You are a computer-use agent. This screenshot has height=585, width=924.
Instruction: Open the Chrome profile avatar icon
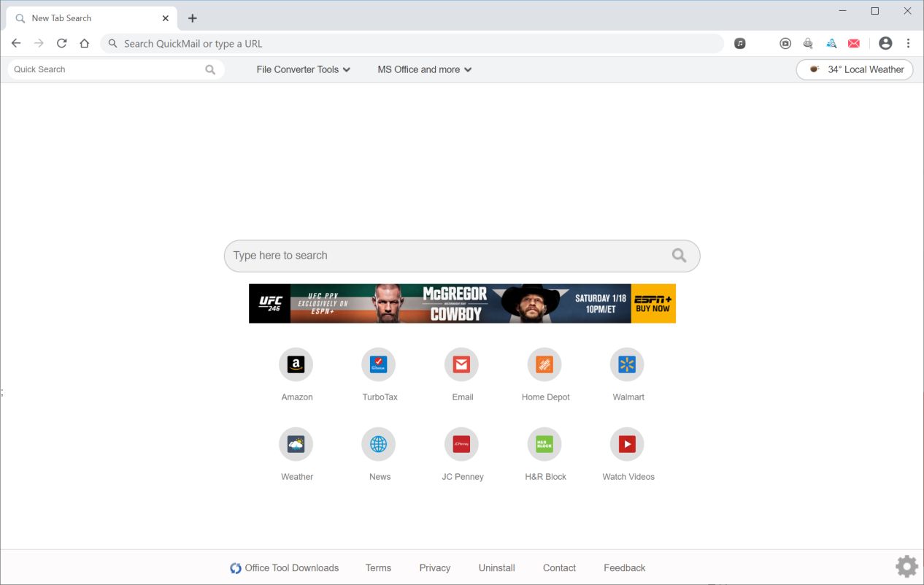[x=885, y=44]
